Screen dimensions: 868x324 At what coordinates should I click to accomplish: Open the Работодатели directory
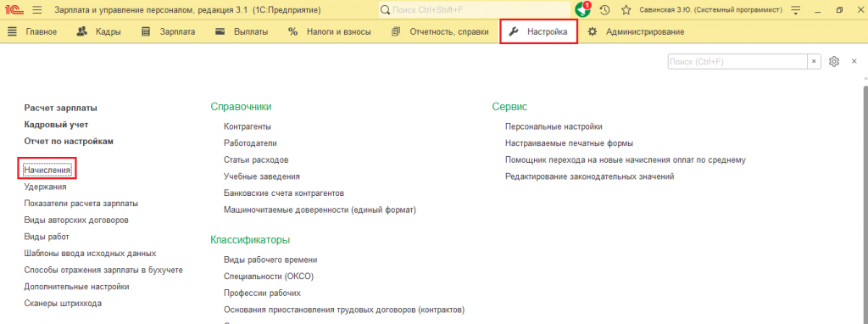click(250, 142)
